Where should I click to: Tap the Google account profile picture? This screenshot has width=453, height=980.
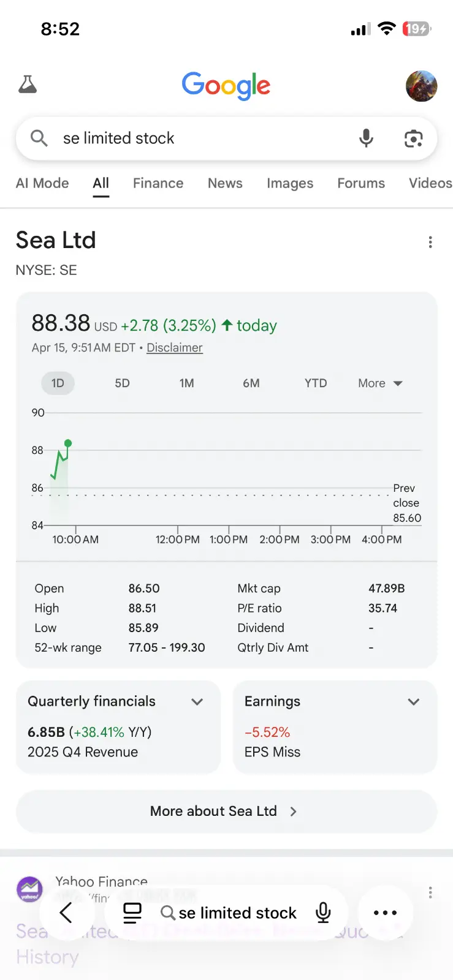click(421, 86)
